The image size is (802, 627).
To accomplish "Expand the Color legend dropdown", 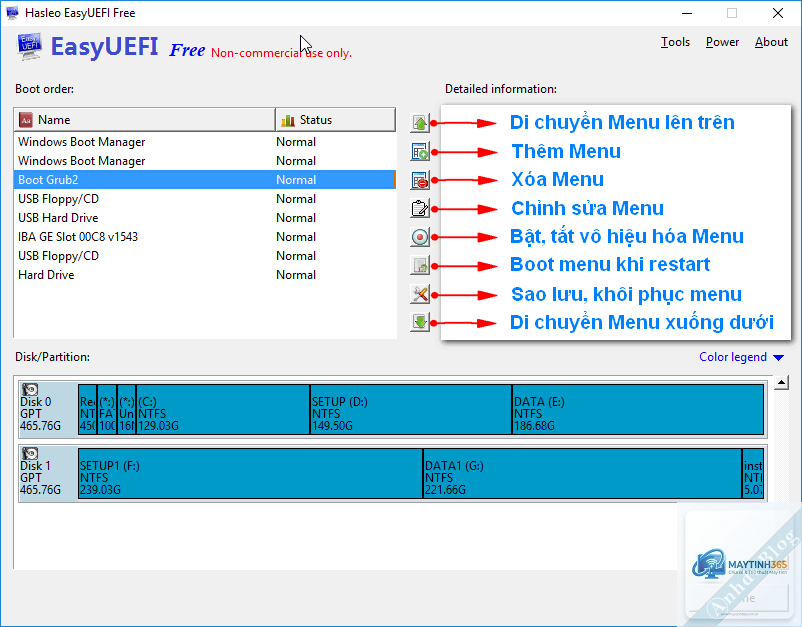I will pyautogui.click(x=741, y=357).
